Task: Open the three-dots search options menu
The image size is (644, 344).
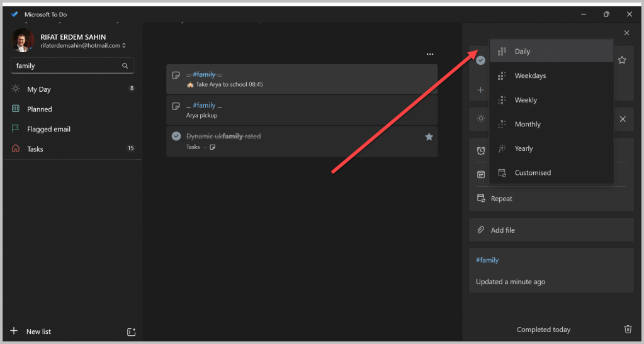Action: pyautogui.click(x=430, y=54)
